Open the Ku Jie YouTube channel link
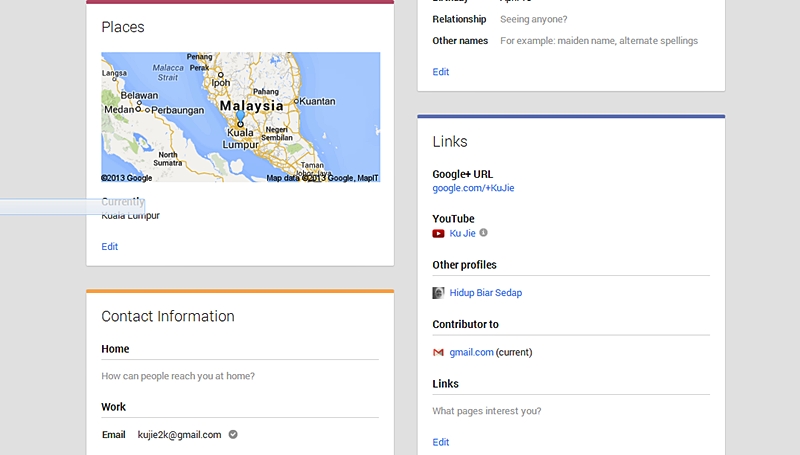 462,233
